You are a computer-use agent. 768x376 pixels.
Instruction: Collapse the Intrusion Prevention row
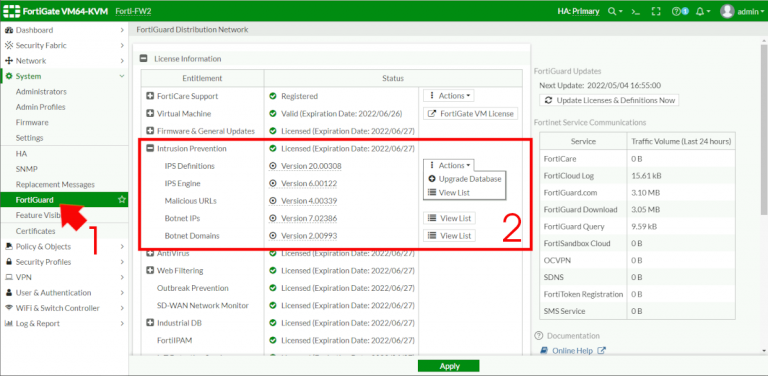click(150, 148)
